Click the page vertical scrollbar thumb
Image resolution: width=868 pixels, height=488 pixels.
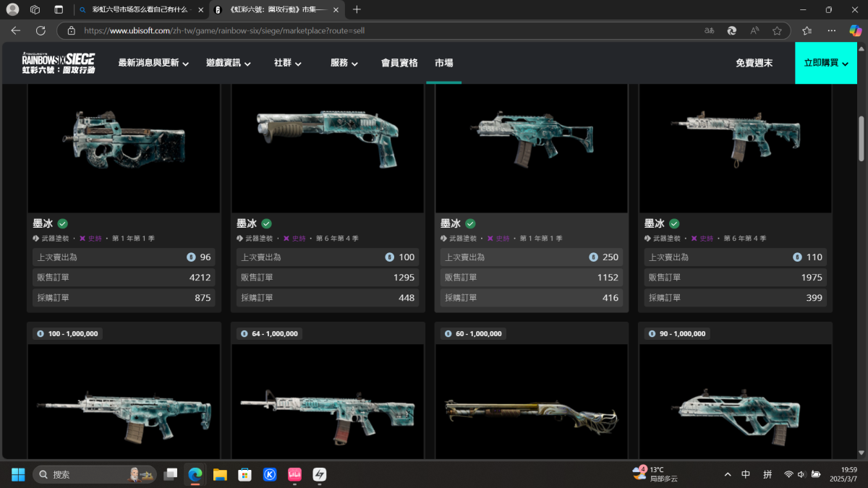coord(861,138)
